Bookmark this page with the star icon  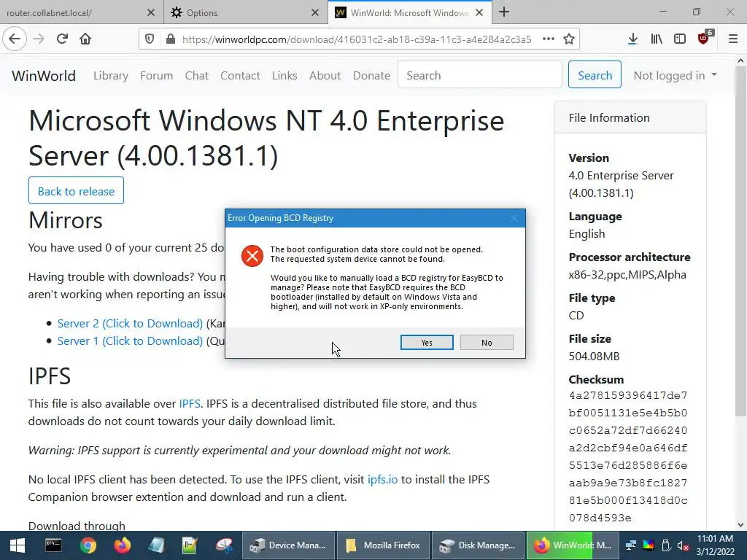point(569,39)
